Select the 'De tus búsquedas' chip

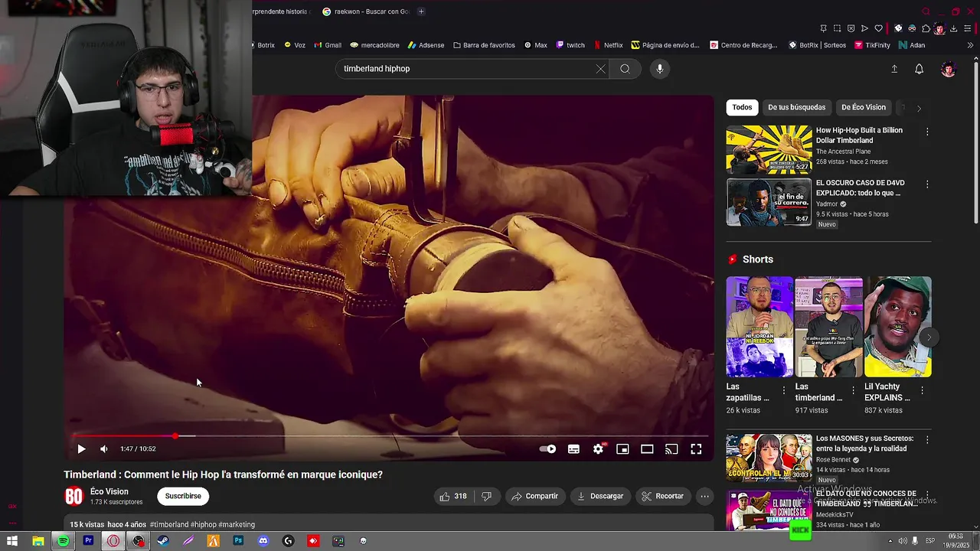tap(796, 107)
